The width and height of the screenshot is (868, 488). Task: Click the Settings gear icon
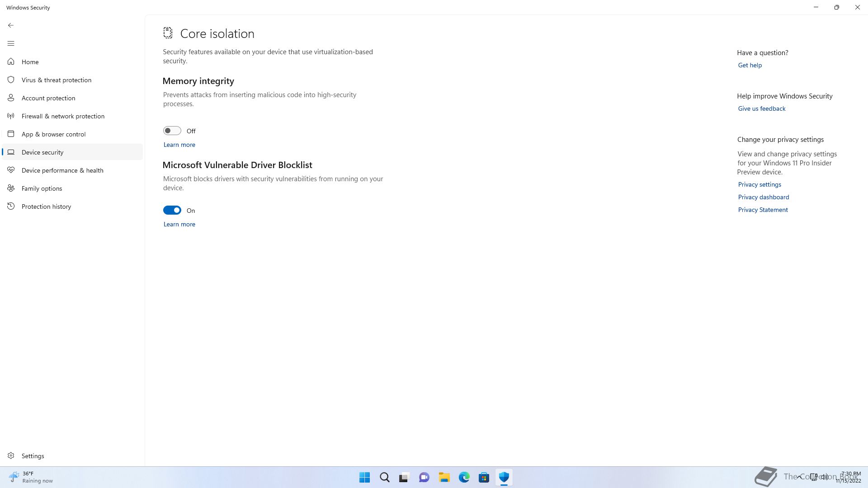click(x=11, y=455)
